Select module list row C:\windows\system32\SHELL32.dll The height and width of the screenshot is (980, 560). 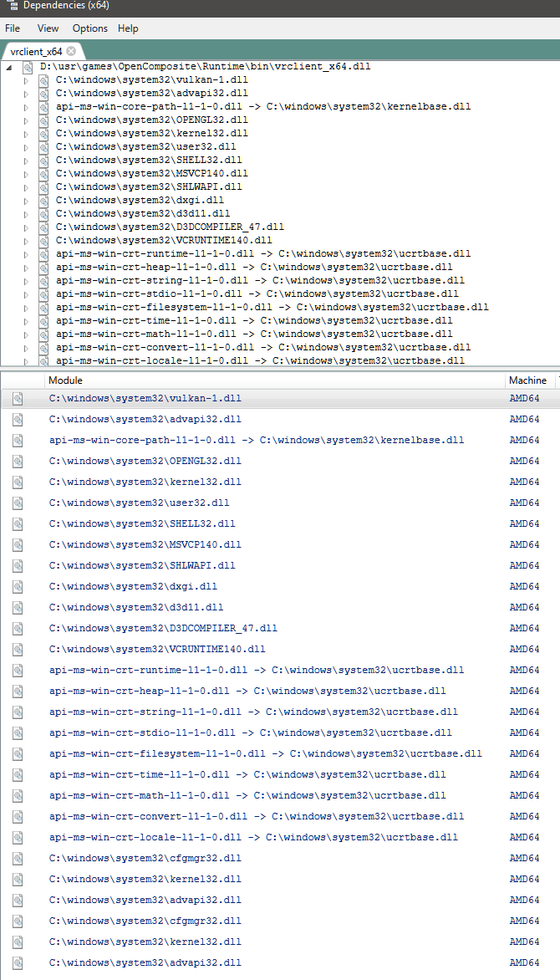point(280,523)
